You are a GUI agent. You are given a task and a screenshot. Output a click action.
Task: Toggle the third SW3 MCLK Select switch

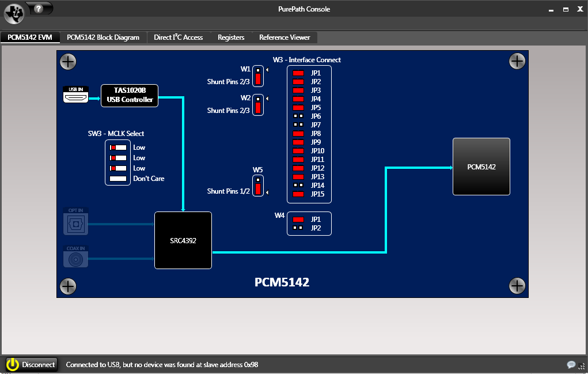pos(118,168)
